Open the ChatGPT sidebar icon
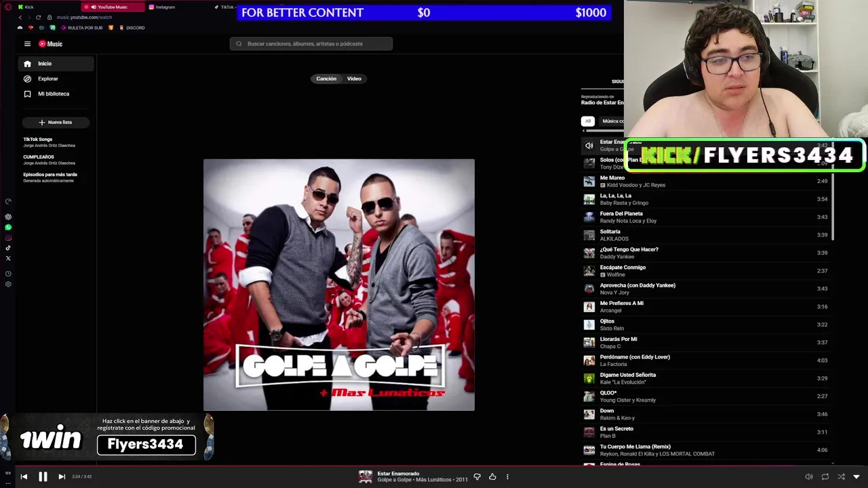Screen dimensions: 868x488 click(8, 217)
